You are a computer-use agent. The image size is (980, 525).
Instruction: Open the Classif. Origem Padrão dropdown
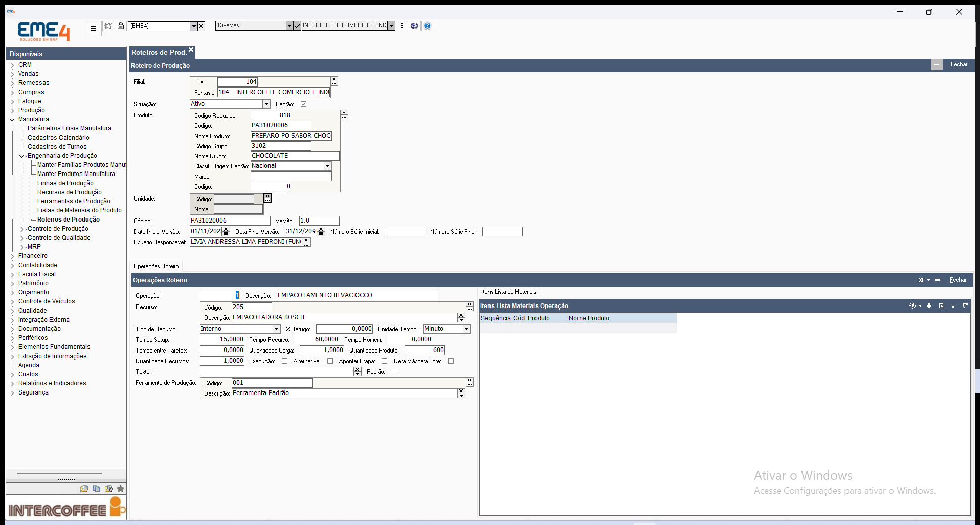coord(327,166)
